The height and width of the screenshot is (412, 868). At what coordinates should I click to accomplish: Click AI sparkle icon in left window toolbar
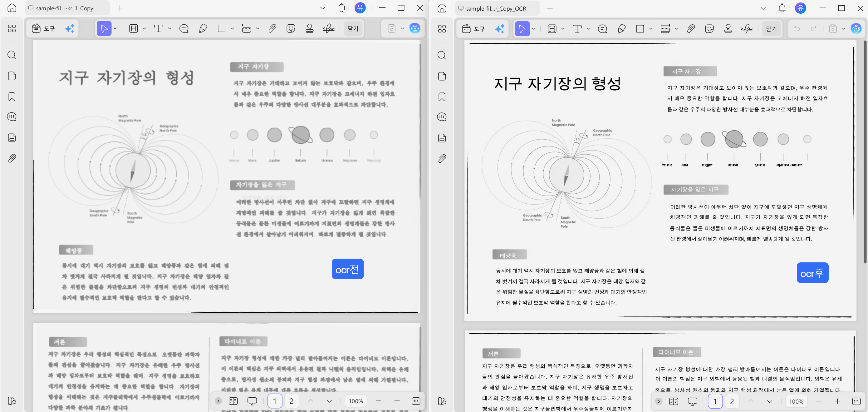70,29
